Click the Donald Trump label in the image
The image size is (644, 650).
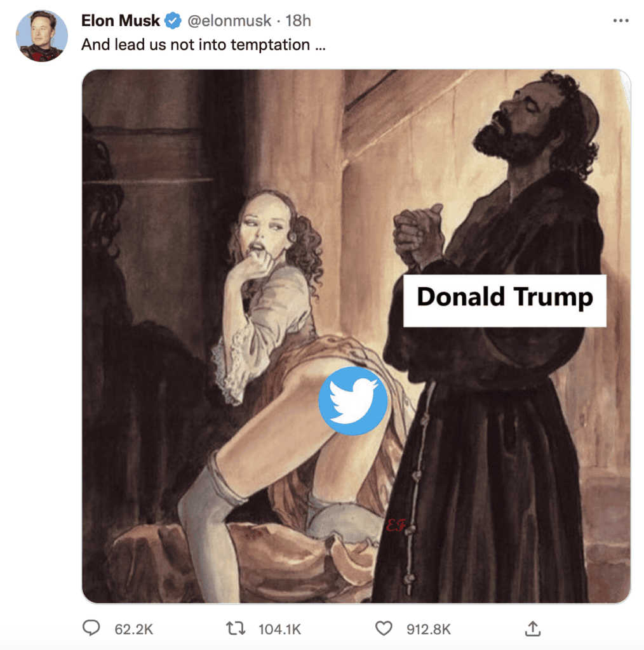coord(505,297)
